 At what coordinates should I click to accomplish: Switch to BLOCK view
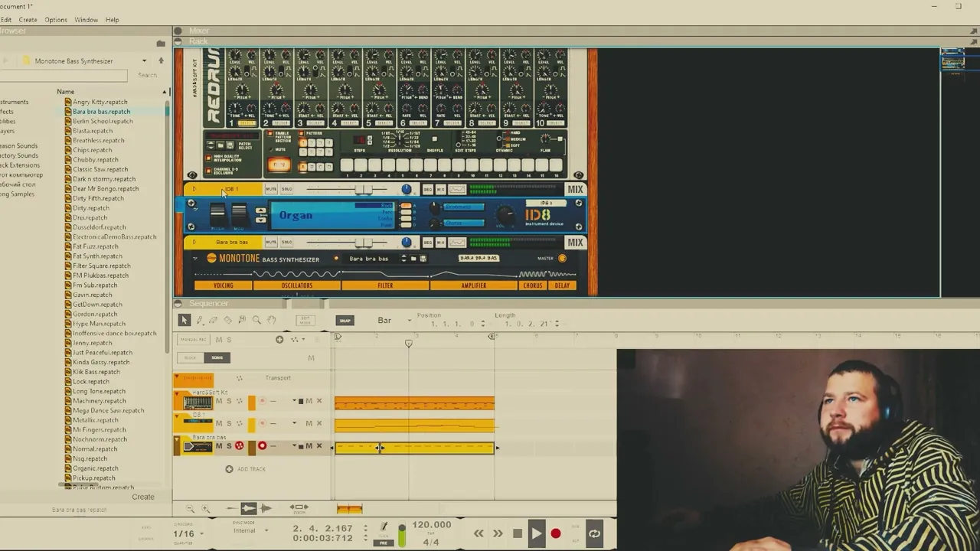click(x=191, y=357)
